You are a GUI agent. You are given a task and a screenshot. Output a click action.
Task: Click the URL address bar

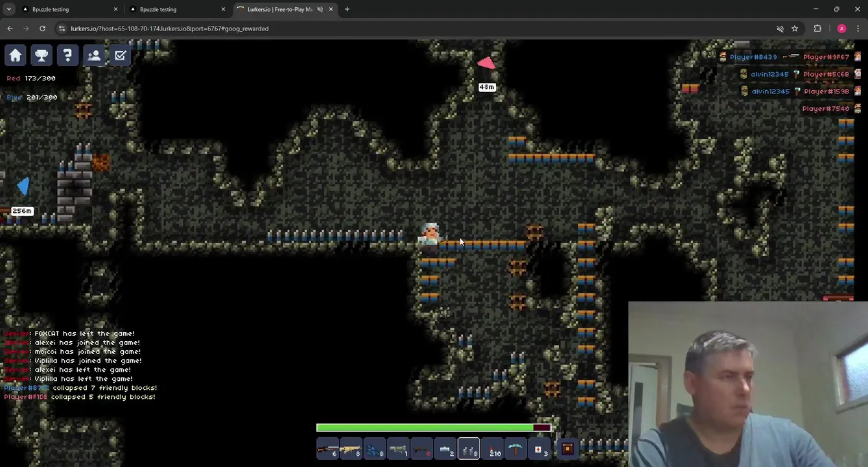click(x=415, y=29)
